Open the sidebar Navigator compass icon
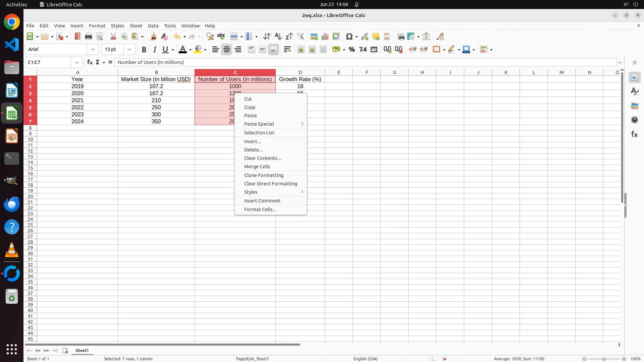The image size is (644, 362). (x=634, y=120)
